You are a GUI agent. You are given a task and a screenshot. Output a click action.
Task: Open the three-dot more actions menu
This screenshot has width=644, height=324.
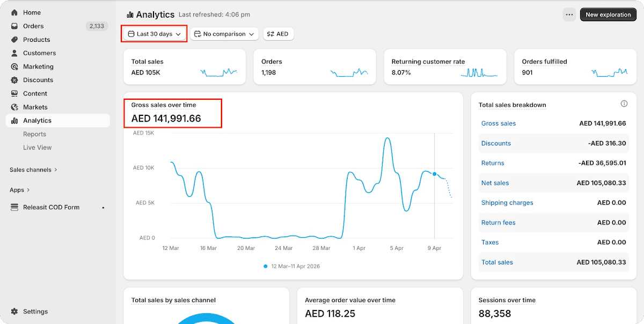point(569,14)
